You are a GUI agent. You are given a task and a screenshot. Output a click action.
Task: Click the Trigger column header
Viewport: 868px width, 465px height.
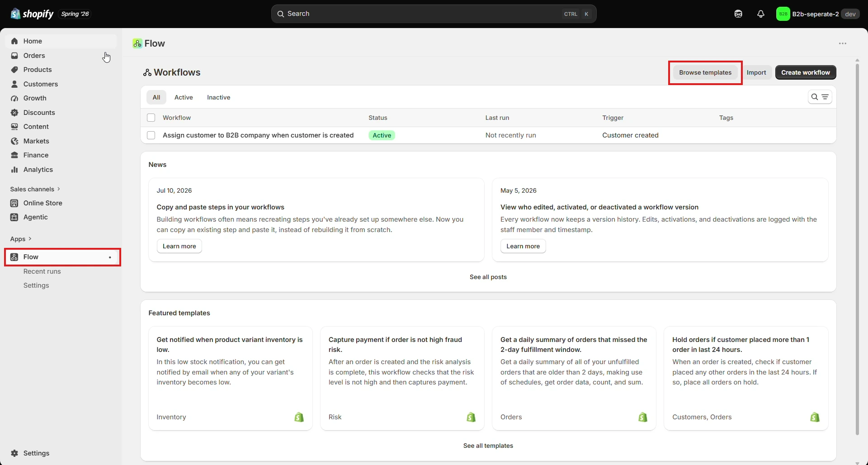613,118
